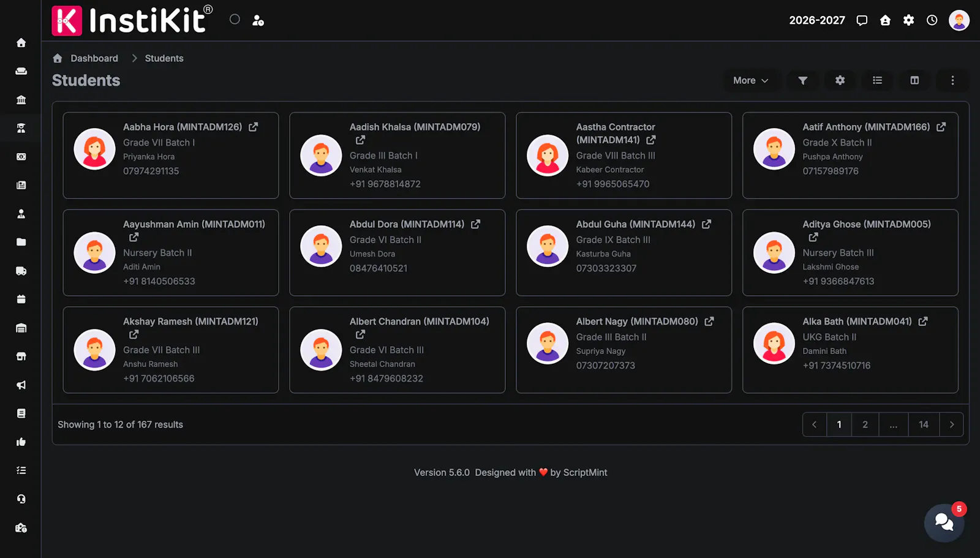Switch to list view
980x558 pixels.
point(877,80)
